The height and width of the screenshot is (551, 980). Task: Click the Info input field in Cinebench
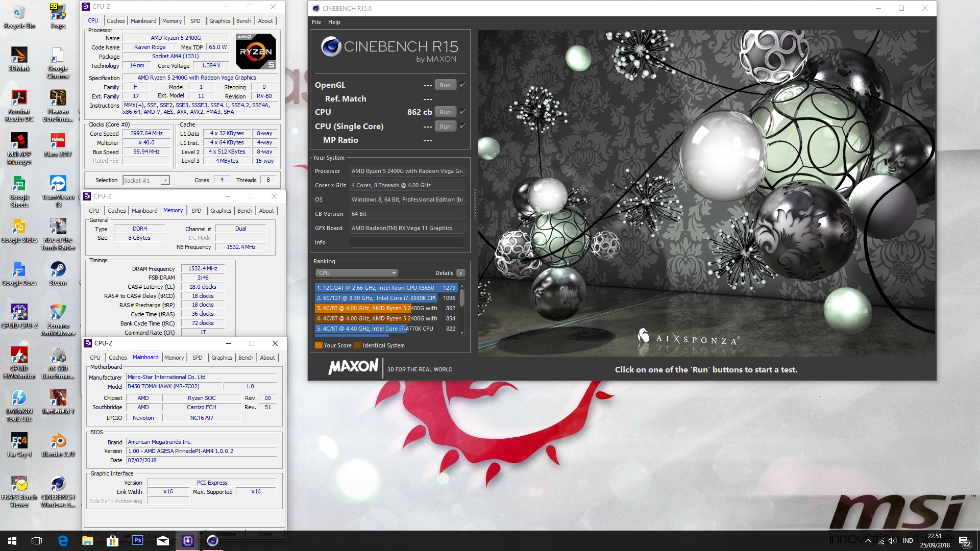coord(407,242)
